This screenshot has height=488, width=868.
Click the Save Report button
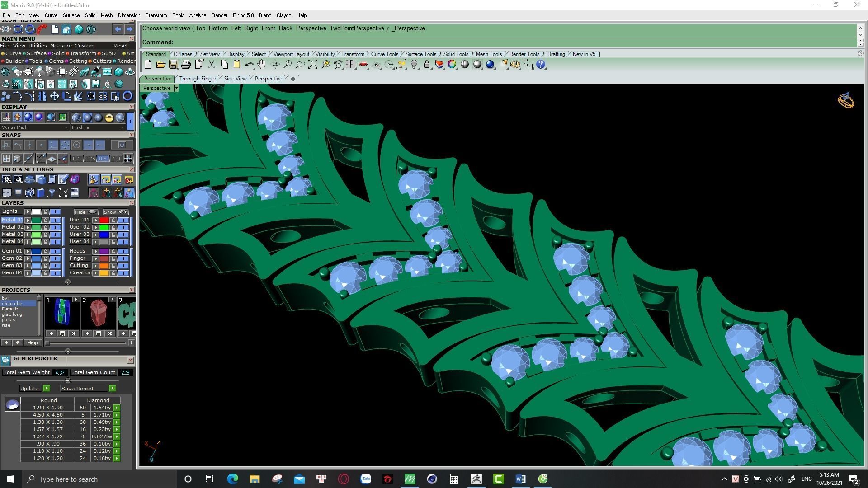pos(77,389)
